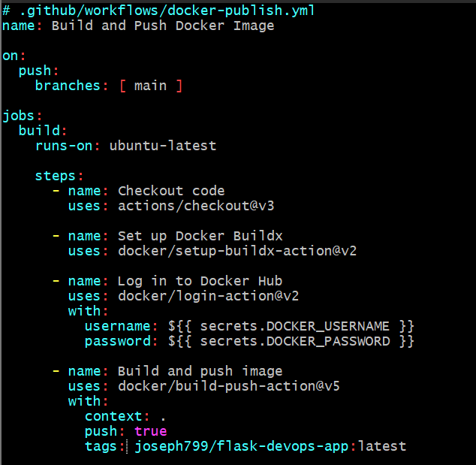
Task: Place cursor on 'Build and Push Docker Image' text
Action: coord(163,26)
